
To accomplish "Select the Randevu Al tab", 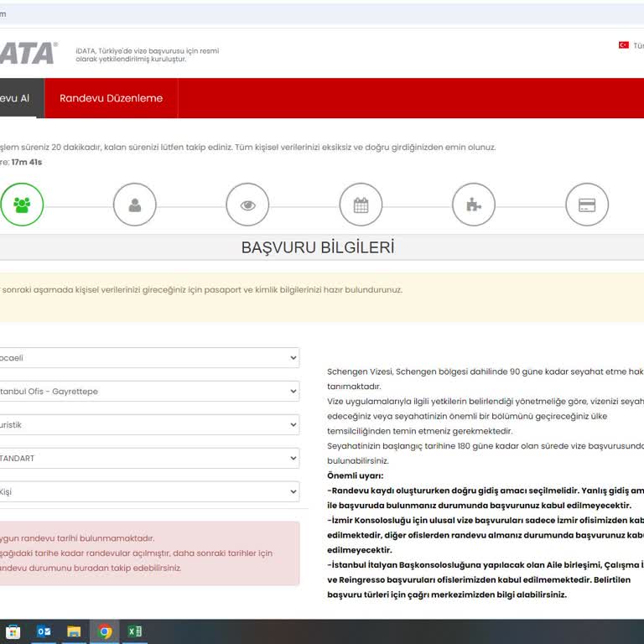I will pyautogui.click(x=22, y=98).
